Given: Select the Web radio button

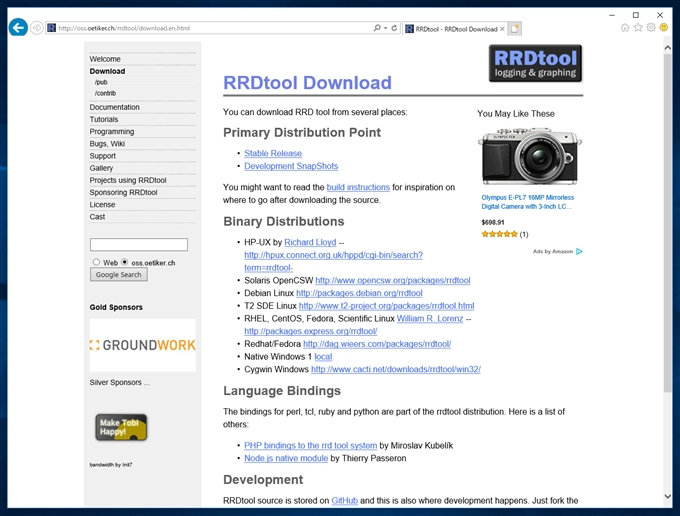Looking at the screenshot, I should pos(96,262).
